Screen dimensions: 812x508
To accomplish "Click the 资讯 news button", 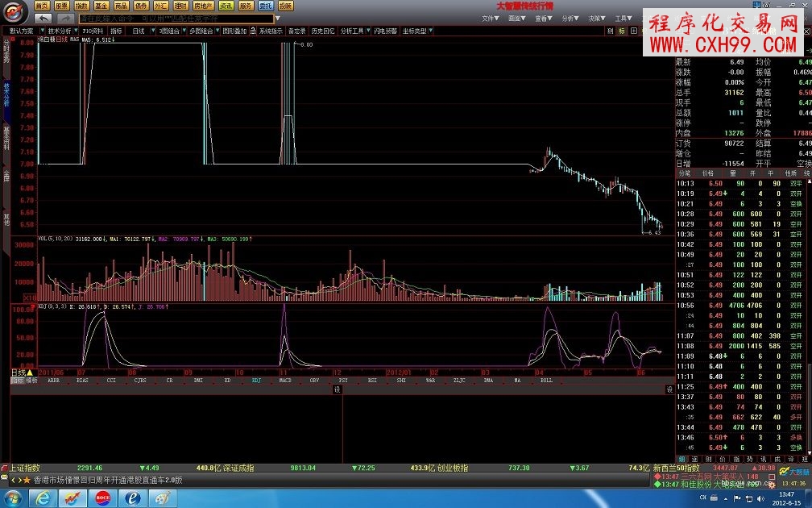I will [x=226, y=6].
